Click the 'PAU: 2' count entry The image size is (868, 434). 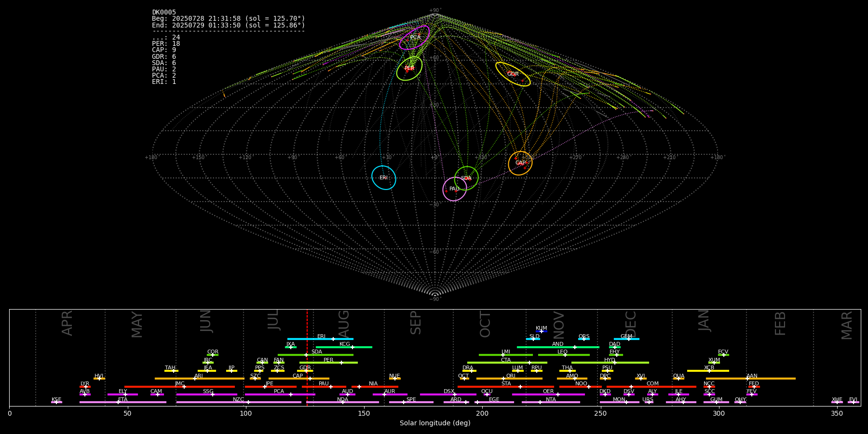coord(164,69)
